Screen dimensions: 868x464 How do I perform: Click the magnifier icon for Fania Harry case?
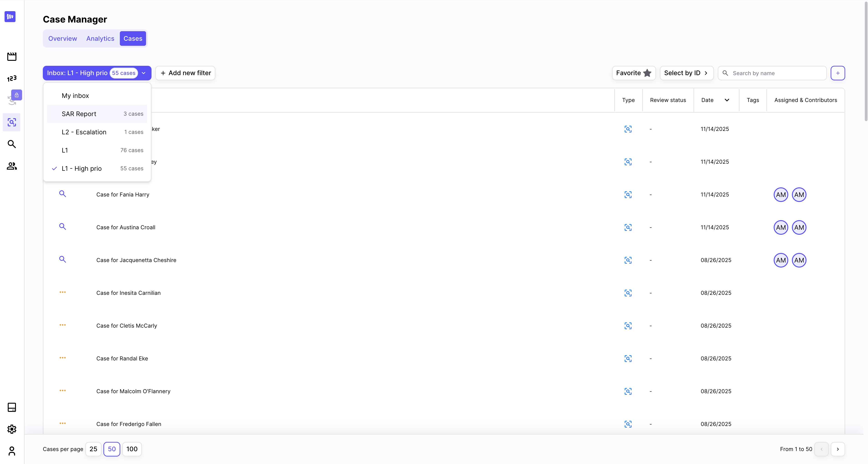(x=63, y=194)
